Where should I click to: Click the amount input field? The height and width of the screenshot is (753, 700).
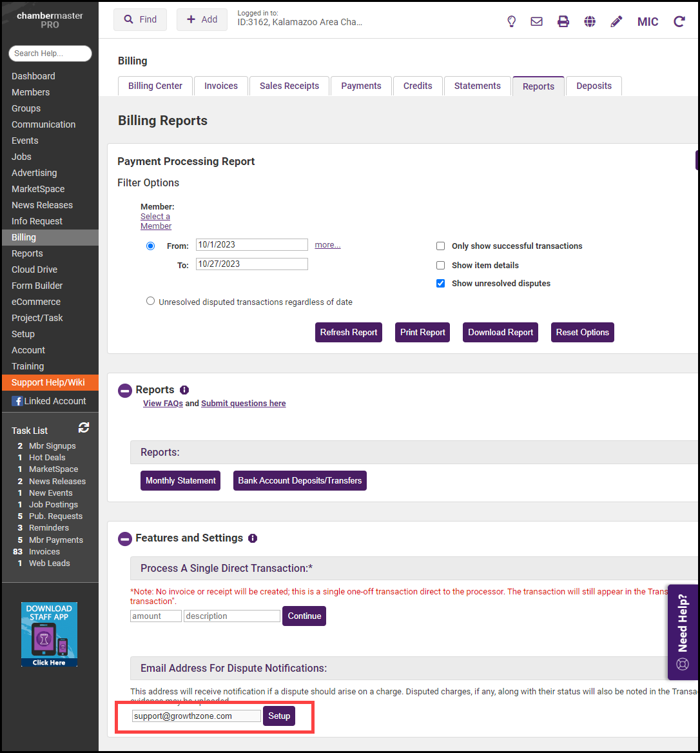(x=155, y=616)
